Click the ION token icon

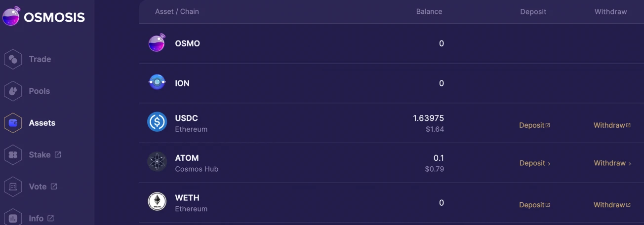click(157, 82)
